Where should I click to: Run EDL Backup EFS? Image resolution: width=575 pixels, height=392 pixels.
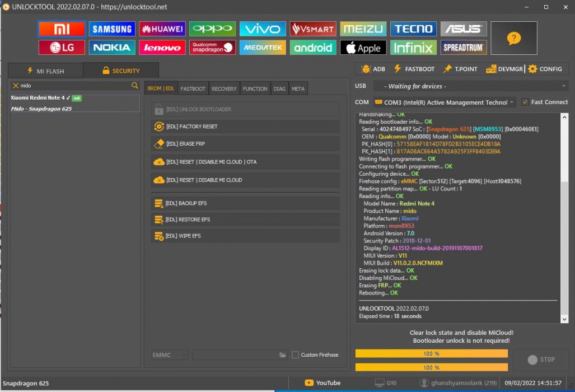(245, 203)
